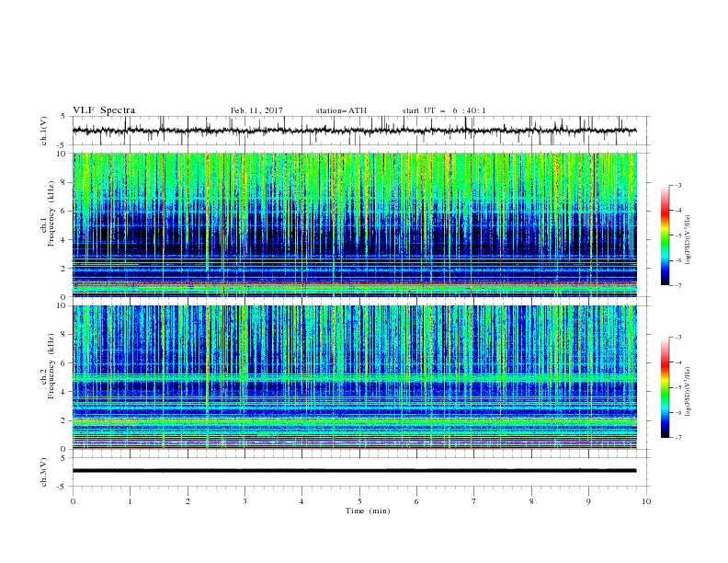Click time axis tick label "10" at far right
This screenshot has width=728, height=563.
pyautogui.click(x=646, y=501)
